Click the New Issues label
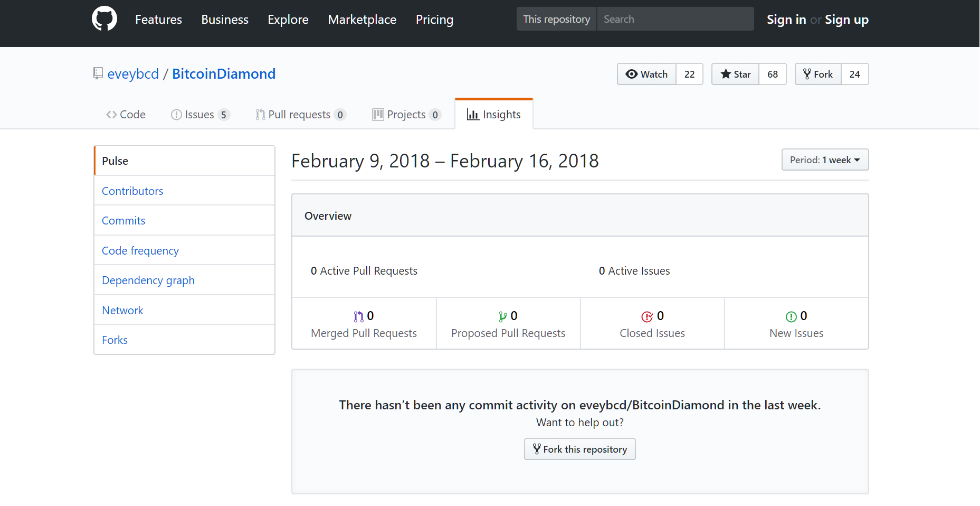 click(796, 333)
